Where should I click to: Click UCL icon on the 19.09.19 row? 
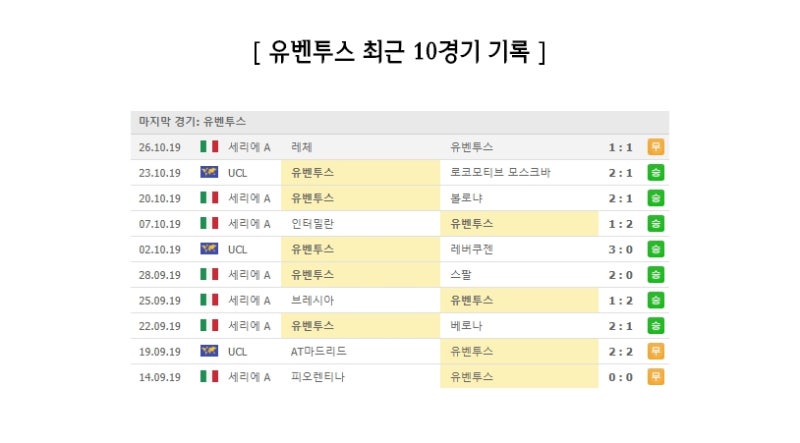[x=209, y=351]
